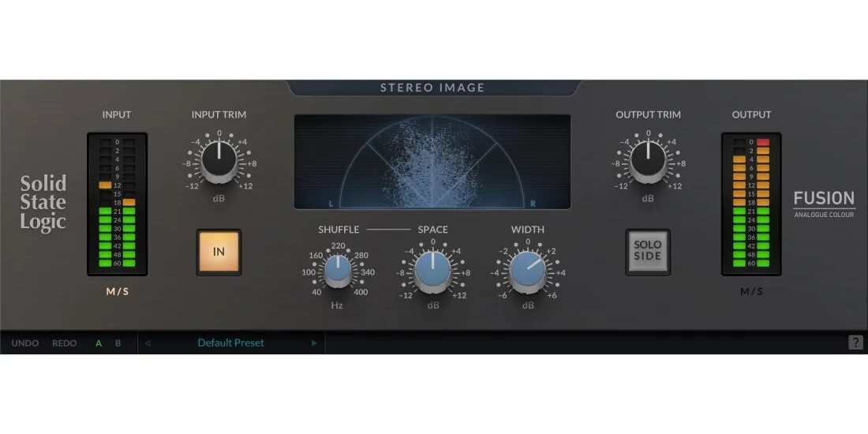Click the Shuffle frequency knob
Screen dimensions: 868x434
pyautogui.click(x=337, y=270)
